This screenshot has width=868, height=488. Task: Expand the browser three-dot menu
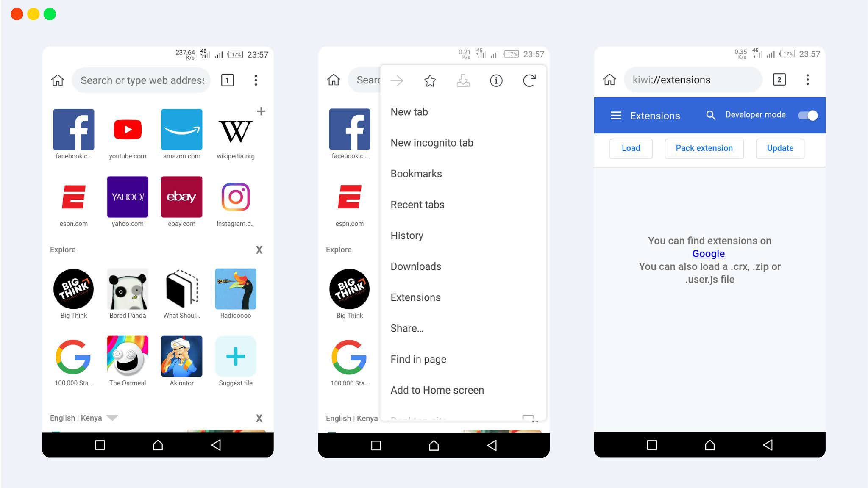(256, 80)
